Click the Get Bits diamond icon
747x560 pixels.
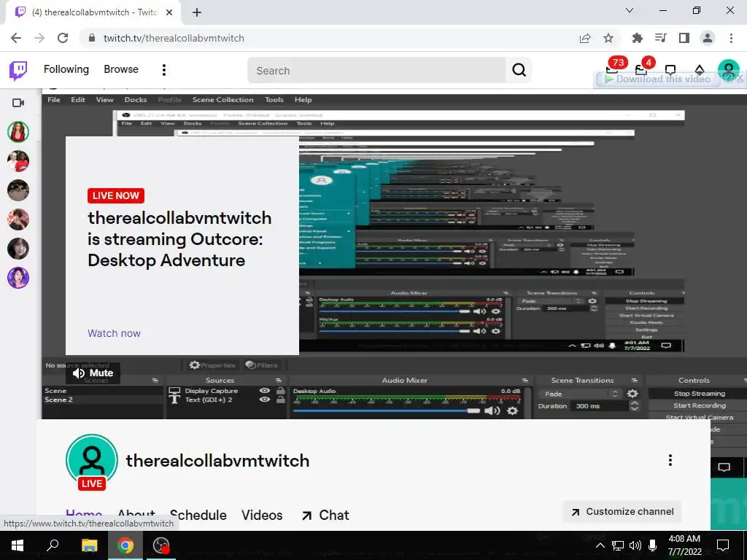700,69
